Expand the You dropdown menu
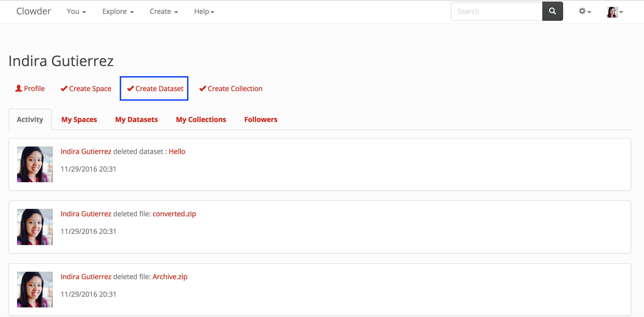The height and width of the screenshot is (317, 644). (76, 11)
